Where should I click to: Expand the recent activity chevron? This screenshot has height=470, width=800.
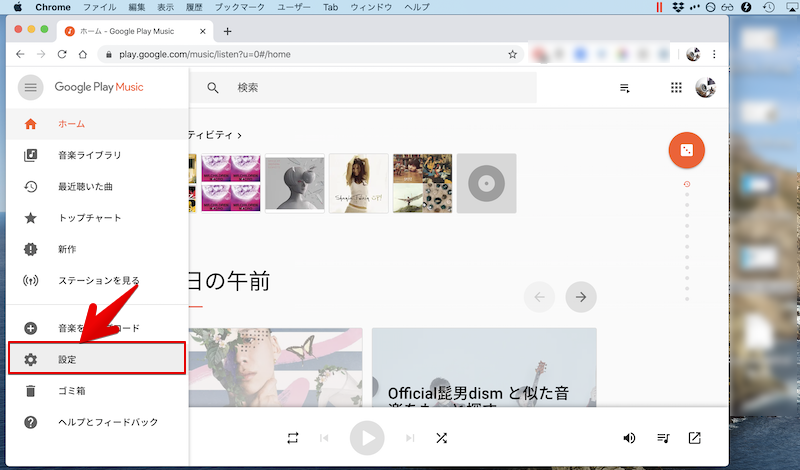tap(240, 134)
